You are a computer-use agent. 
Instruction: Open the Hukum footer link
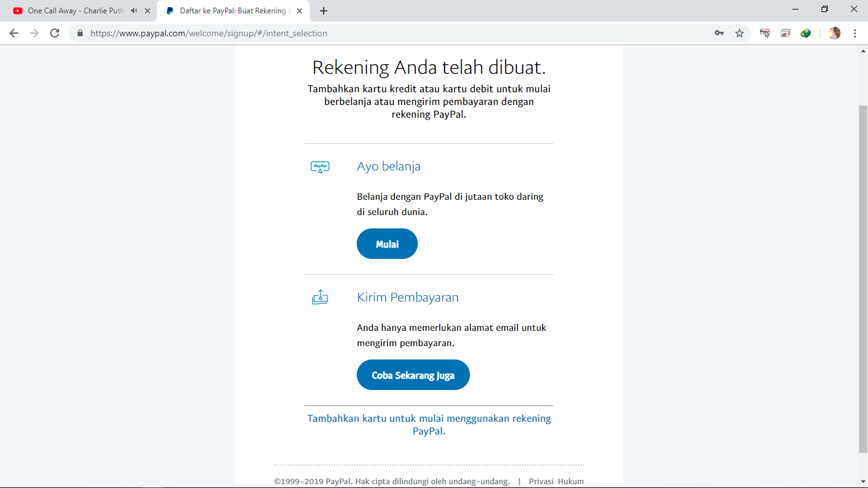(571, 482)
